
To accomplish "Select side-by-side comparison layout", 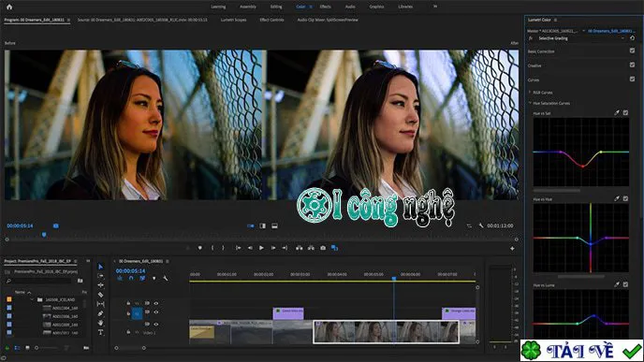I will (x=251, y=226).
